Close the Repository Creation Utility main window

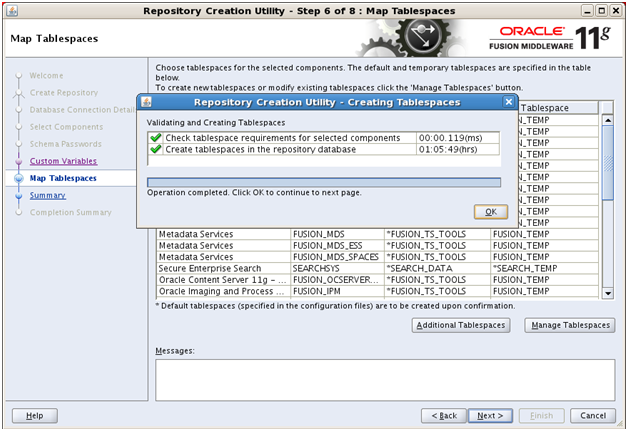click(616, 11)
